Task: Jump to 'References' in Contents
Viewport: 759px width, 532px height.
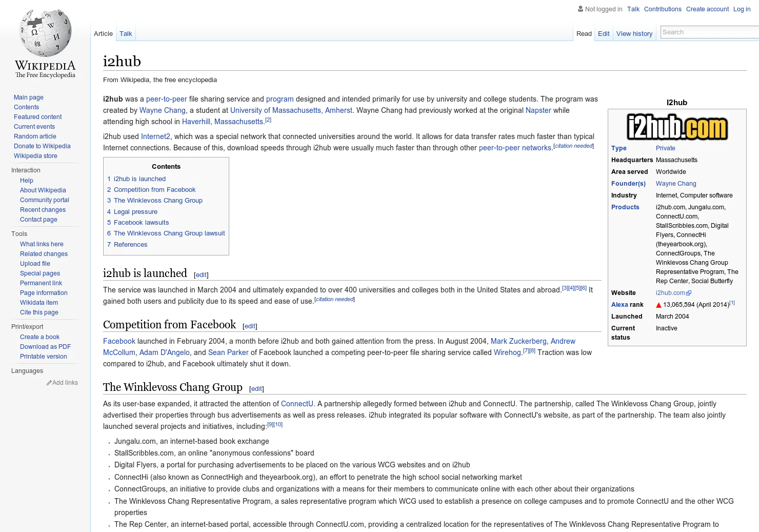Action: (127, 245)
